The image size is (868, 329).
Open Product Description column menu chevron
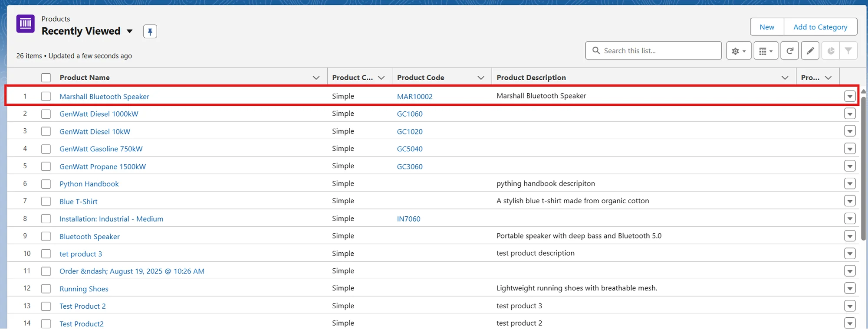tap(785, 78)
